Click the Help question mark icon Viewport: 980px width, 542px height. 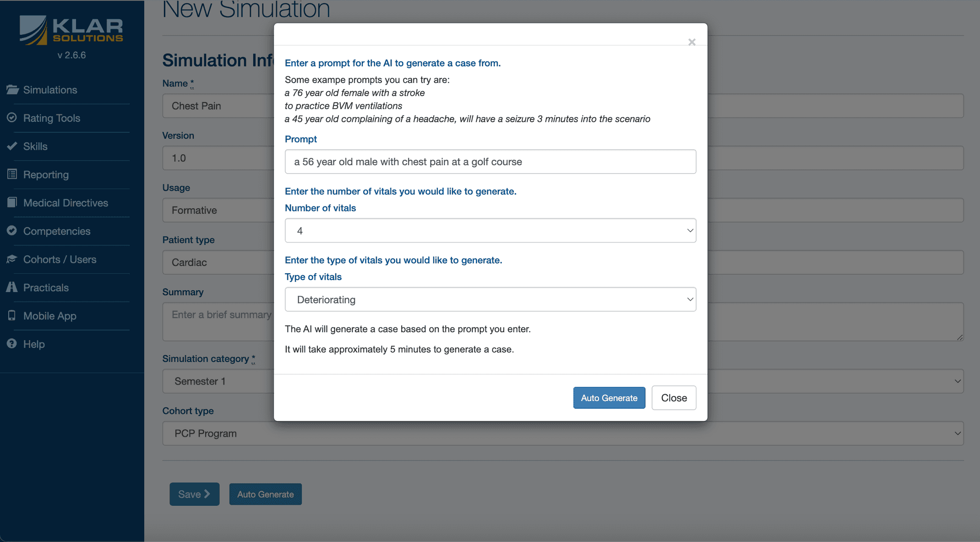[x=12, y=344]
